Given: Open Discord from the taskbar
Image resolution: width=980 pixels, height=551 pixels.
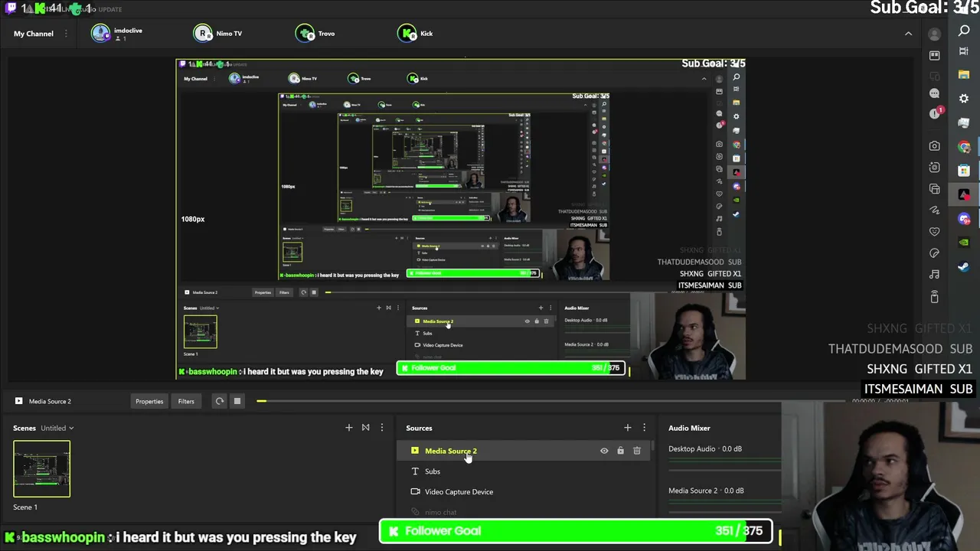Looking at the screenshot, I should 964,219.
